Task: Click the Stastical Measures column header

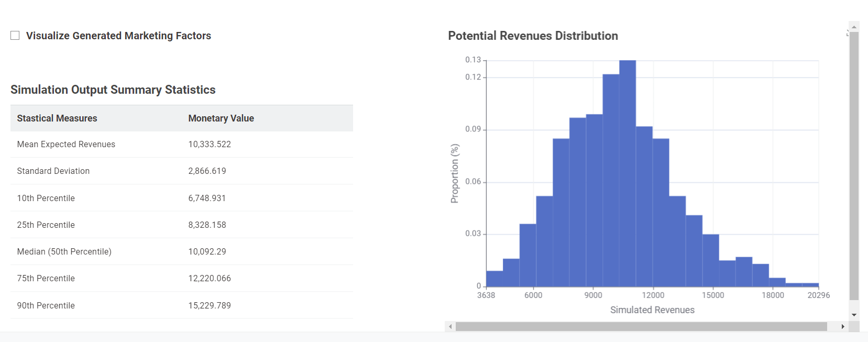Action: click(57, 118)
